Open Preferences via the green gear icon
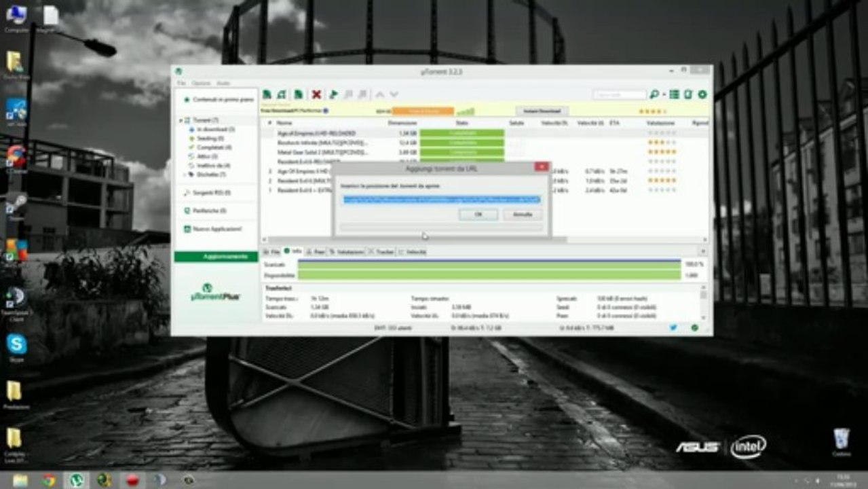Screen dimensions: 868x489 702,94
